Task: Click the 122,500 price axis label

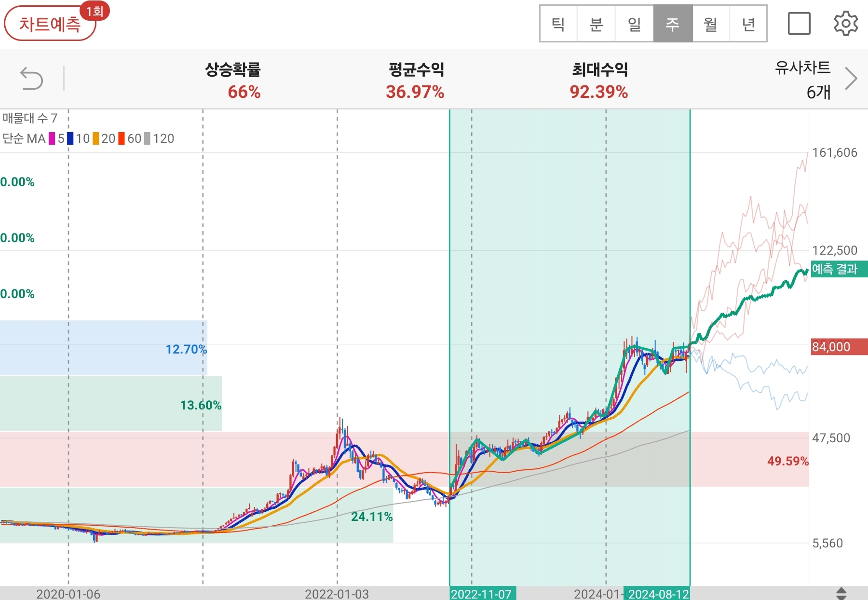Action: (x=835, y=250)
